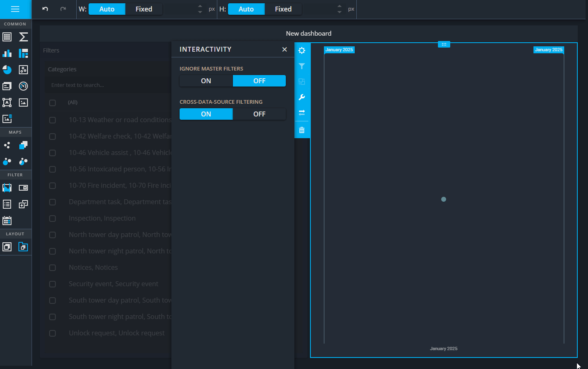This screenshot has height=369, width=588.
Task: Add a Pivot (sigma) item
Action: click(x=23, y=37)
